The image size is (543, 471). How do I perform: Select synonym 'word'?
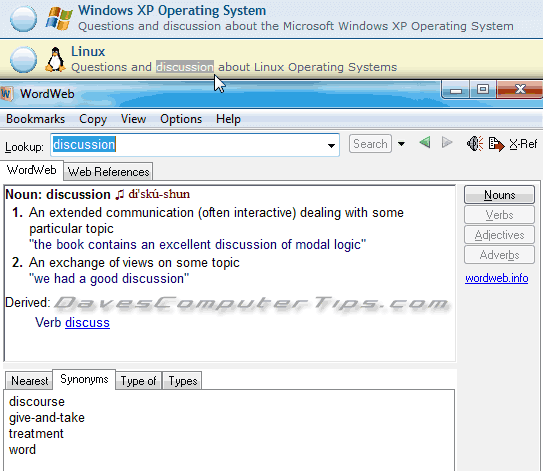(22, 450)
